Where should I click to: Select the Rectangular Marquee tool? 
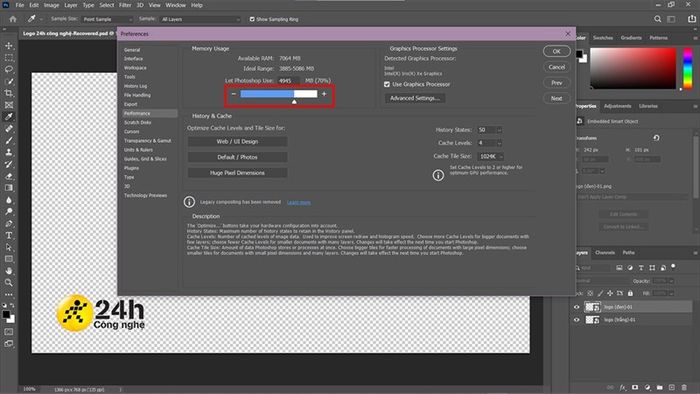click(x=9, y=58)
